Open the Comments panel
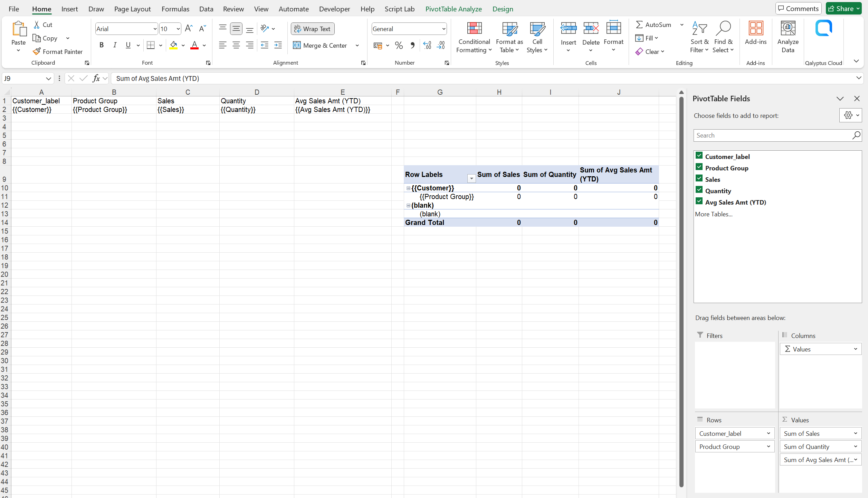This screenshot has height=498, width=868. click(x=798, y=8)
